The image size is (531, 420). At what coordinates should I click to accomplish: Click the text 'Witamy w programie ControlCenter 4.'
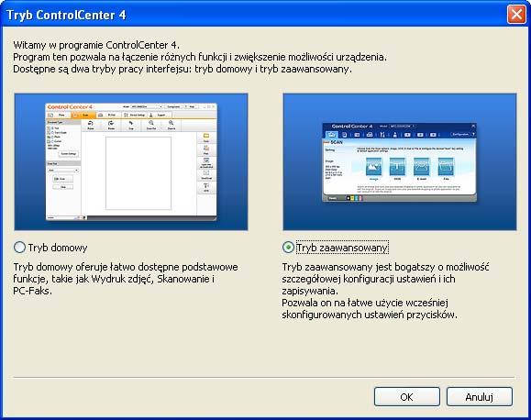point(96,45)
